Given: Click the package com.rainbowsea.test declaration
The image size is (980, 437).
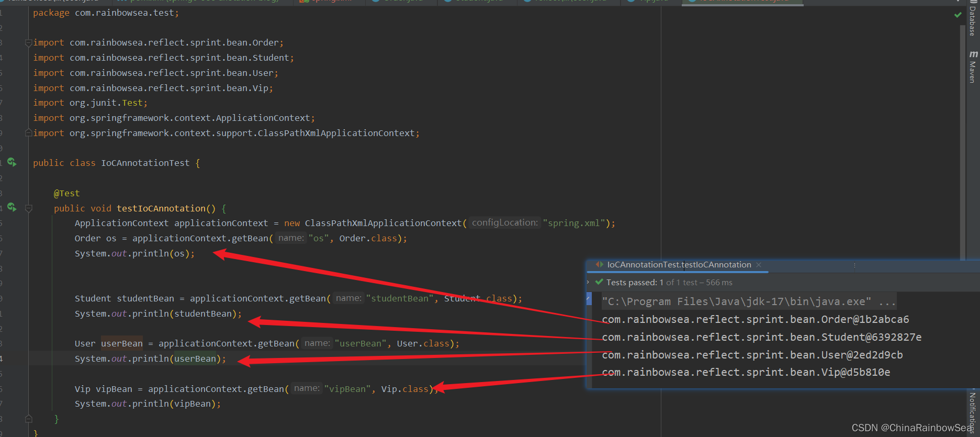Looking at the screenshot, I should pos(106,13).
